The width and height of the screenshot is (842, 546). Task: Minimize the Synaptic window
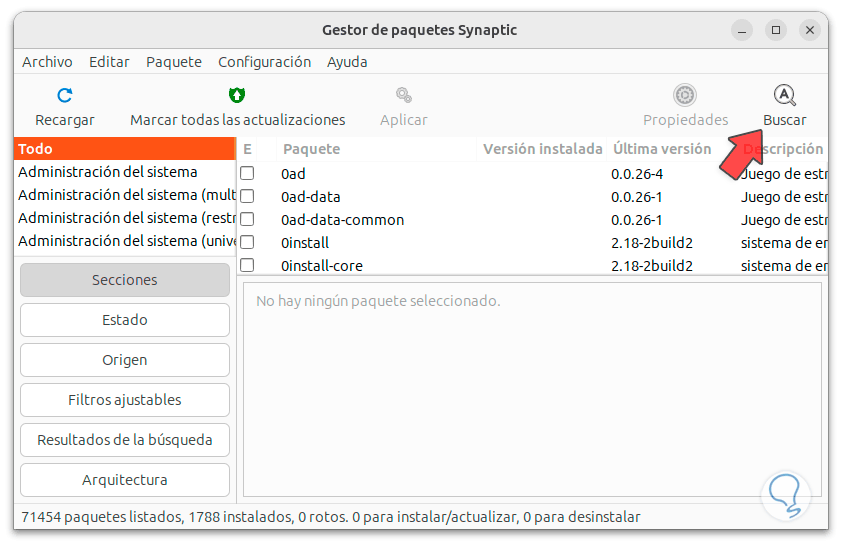[x=741, y=30]
